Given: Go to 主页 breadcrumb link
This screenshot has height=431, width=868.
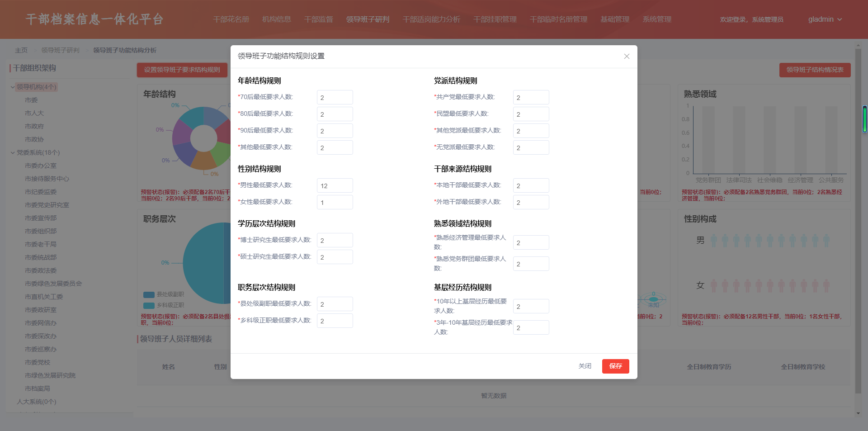Looking at the screenshot, I should (x=21, y=50).
